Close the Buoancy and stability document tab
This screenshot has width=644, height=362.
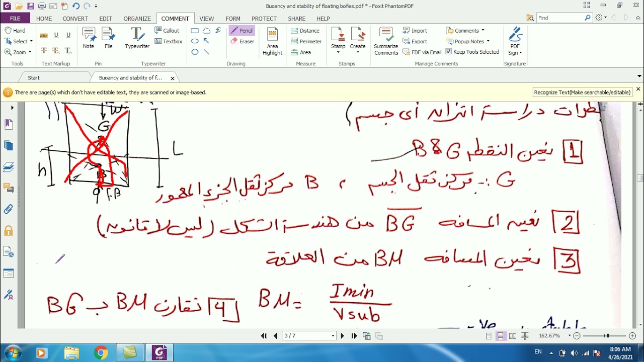173,78
